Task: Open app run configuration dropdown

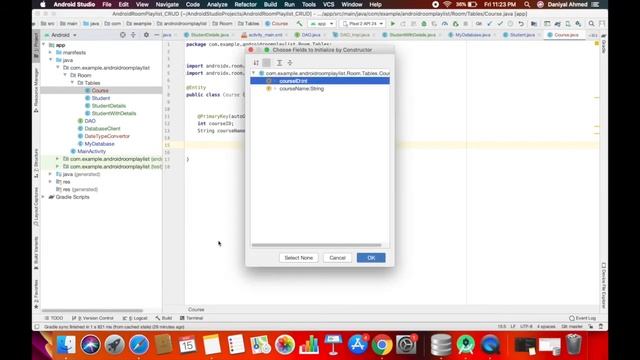Action: coord(322,24)
